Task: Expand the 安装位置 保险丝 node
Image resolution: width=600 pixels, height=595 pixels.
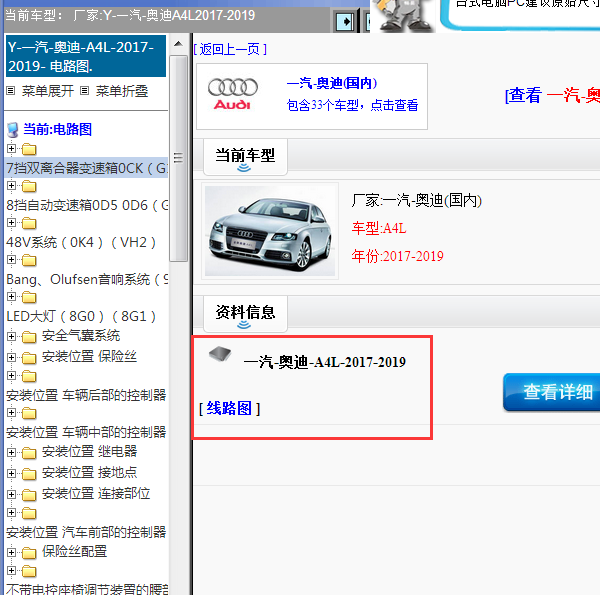Action: (x=11, y=357)
